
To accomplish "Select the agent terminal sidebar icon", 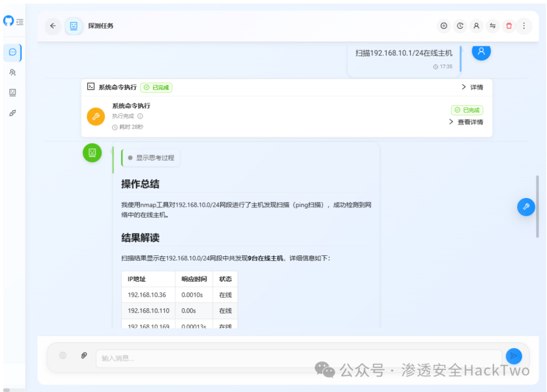I will 12,93.
